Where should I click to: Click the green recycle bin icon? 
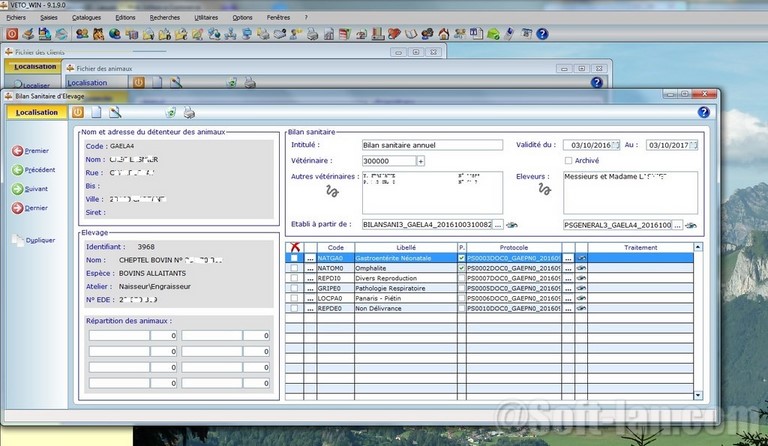tap(170, 112)
